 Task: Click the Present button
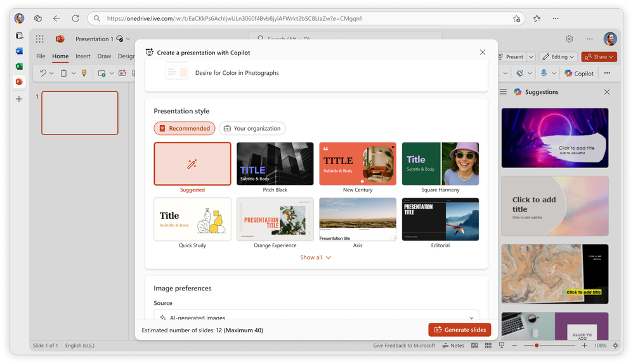511,57
